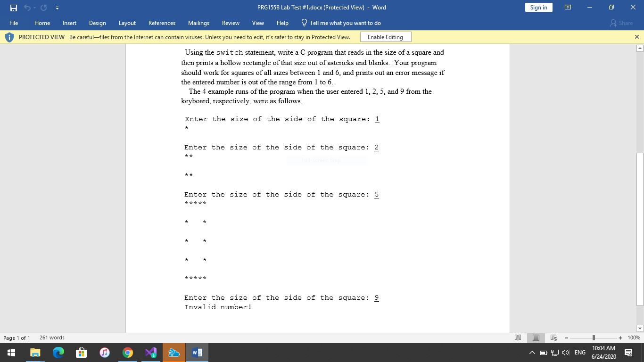The width and height of the screenshot is (644, 362).
Task: Click the Save icon on Quick Access Toolbar
Action: tap(13, 8)
